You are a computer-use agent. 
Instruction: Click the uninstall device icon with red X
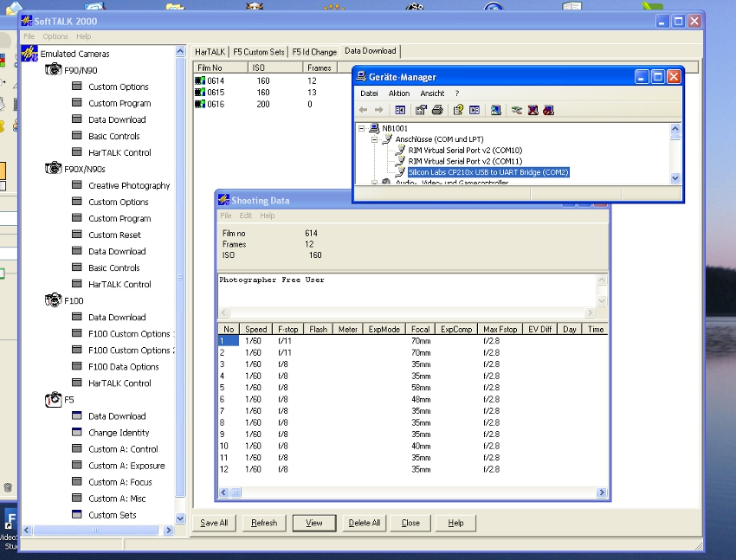pyautogui.click(x=533, y=110)
